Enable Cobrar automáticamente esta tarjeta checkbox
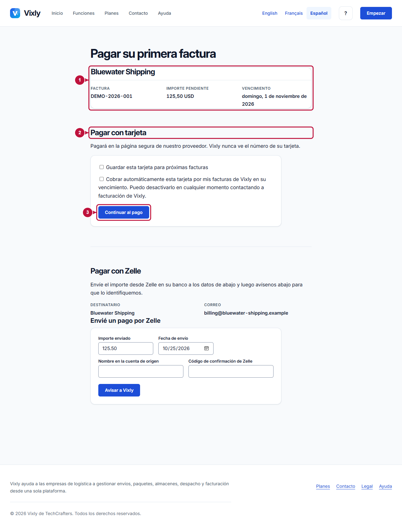This screenshot has height=532, width=402. [x=101, y=179]
